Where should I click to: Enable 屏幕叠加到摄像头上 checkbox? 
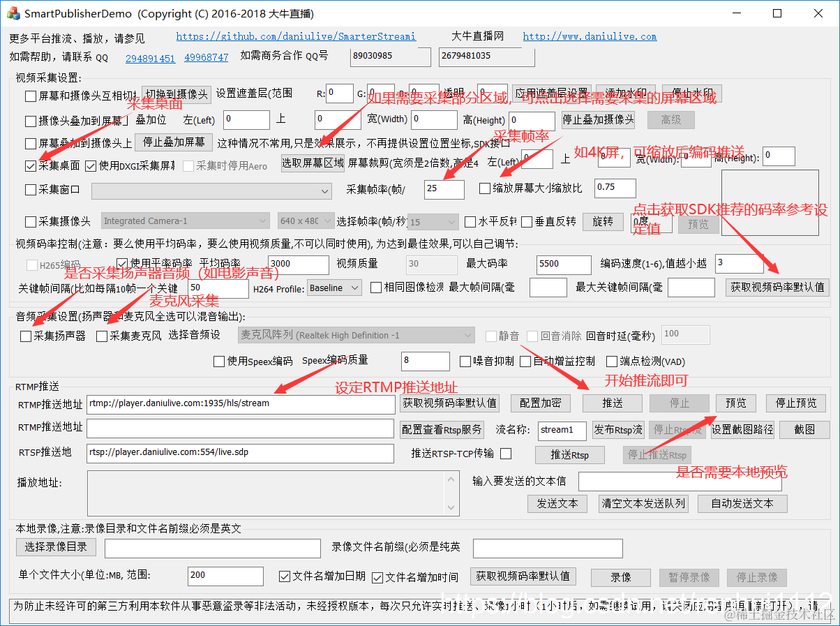[31, 144]
